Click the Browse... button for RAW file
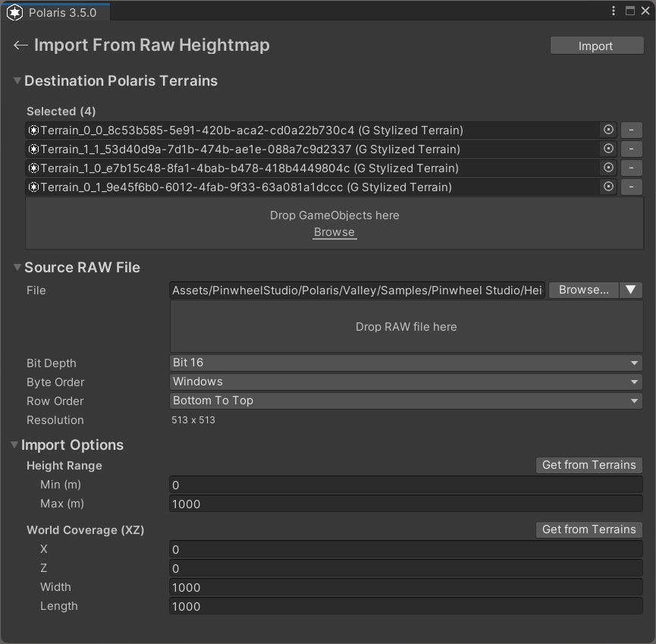656x644 pixels. click(x=584, y=290)
